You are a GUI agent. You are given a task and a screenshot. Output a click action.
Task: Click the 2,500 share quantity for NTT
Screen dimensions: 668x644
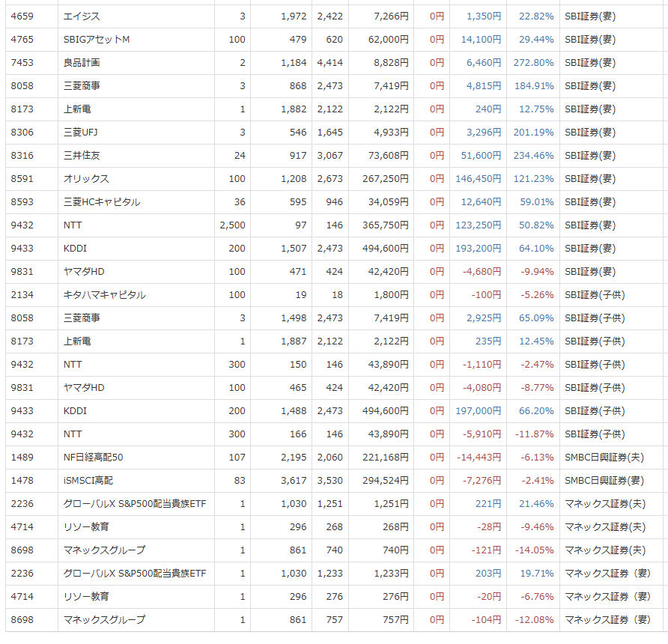pyautogui.click(x=232, y=225)
